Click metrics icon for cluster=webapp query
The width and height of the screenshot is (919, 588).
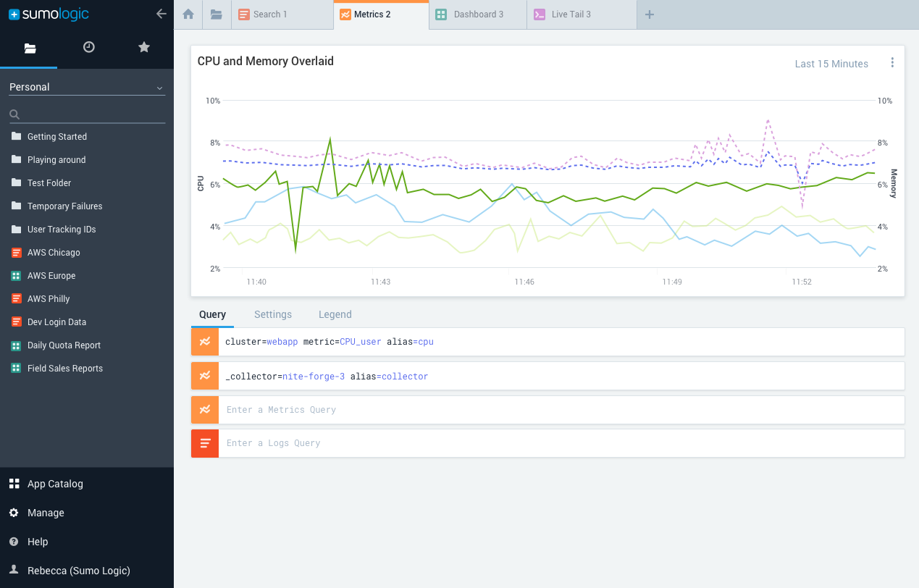(205, 342)
